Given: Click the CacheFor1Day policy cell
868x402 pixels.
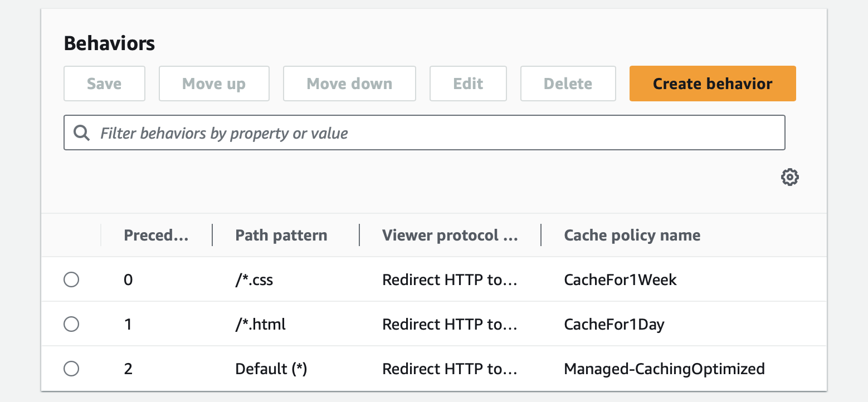Looking at the screenshot, I should pyautogui.click(x=614, y=324).
